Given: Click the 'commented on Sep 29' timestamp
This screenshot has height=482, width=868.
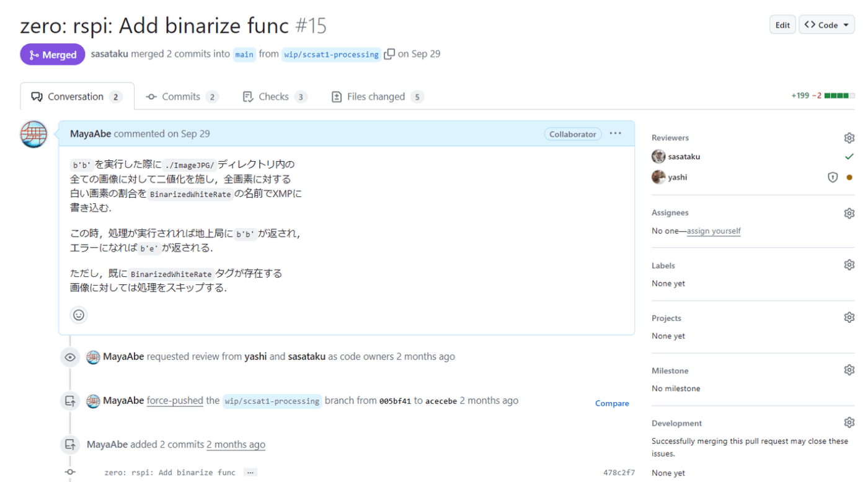Looking at the screenshot, I should [162, 134].
